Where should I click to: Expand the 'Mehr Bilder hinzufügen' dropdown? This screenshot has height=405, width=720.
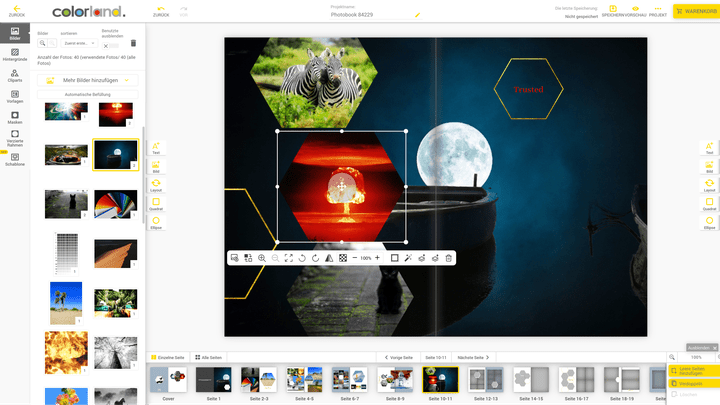coord(127,80)
